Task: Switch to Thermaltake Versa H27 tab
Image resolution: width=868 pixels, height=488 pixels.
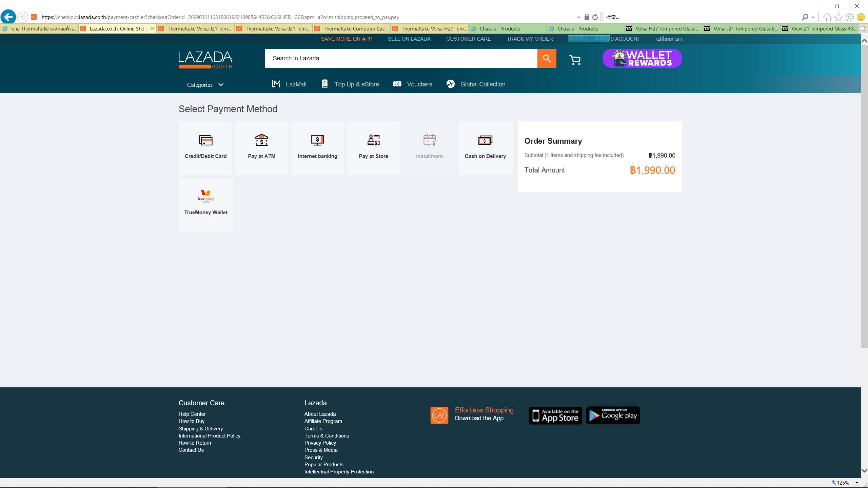Action: 429,29
